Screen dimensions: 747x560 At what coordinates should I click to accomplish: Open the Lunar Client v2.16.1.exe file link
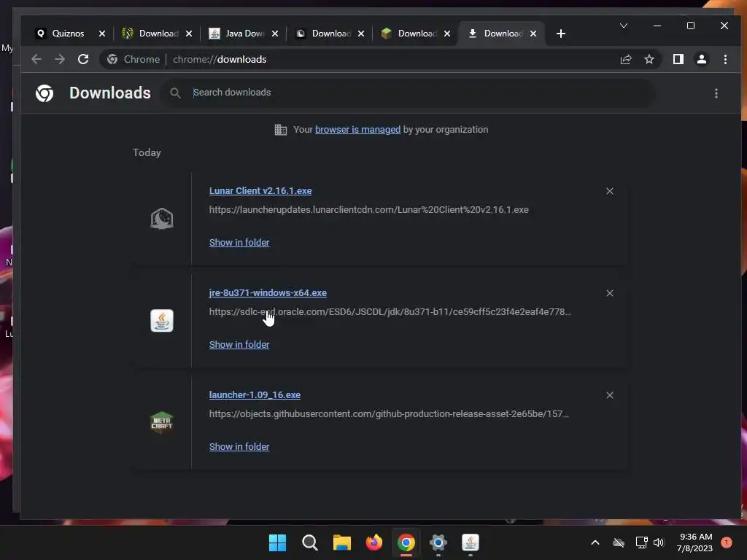[260, 190]
